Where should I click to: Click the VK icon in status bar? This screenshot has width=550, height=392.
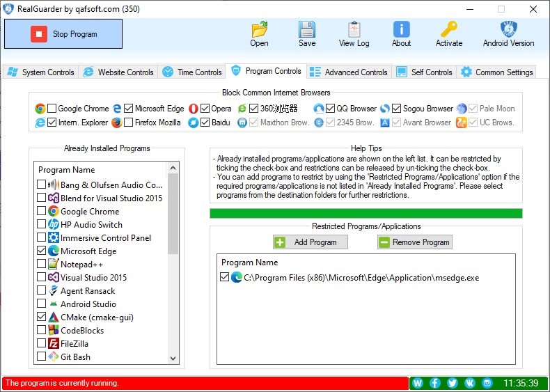[x=470, y=383]
